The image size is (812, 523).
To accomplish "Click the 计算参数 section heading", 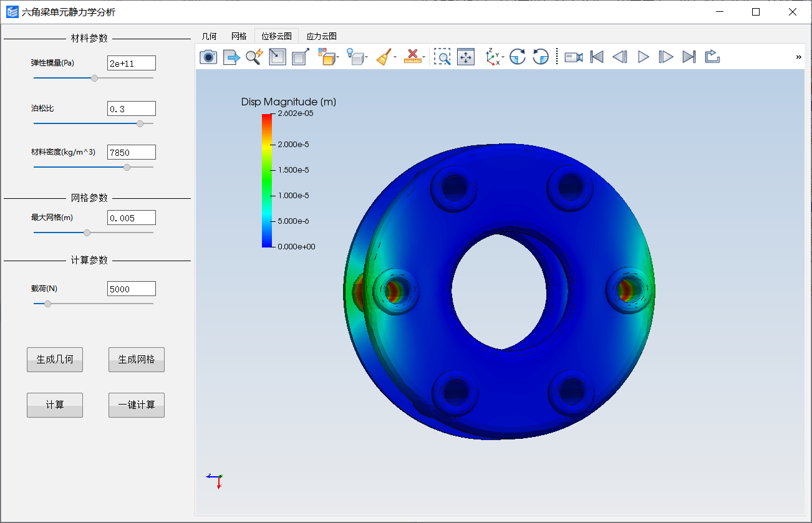I will (89, 261).
